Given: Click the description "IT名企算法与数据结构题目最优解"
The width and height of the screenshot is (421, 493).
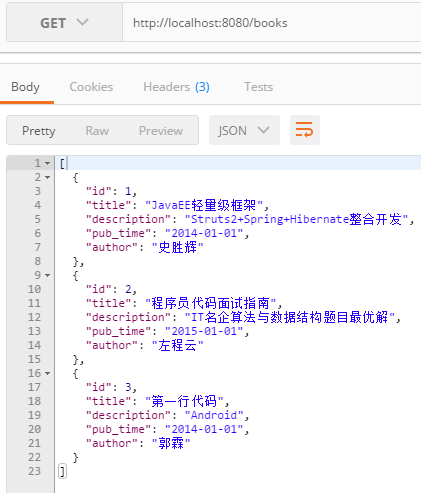Looking at the screenshot, I should tap(290, 317).
